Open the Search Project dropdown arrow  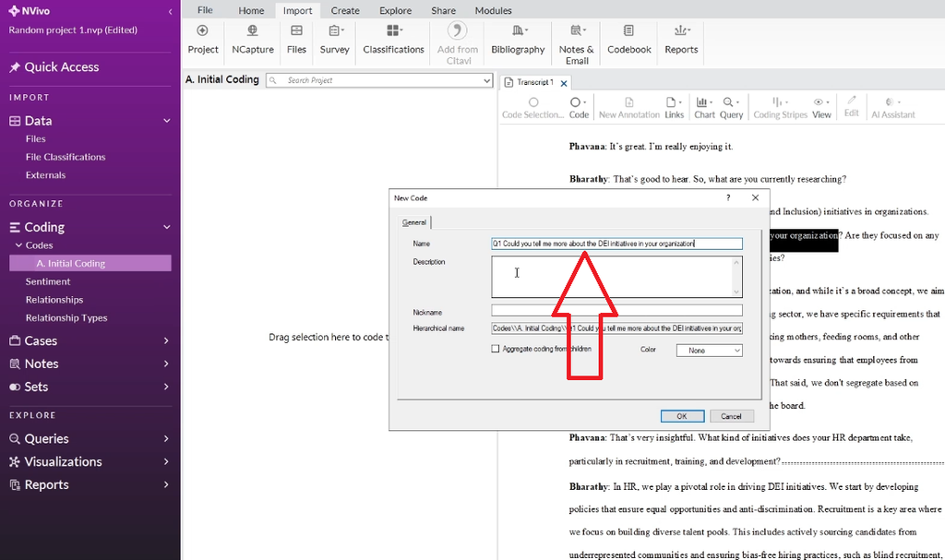(x=486, y=80)
